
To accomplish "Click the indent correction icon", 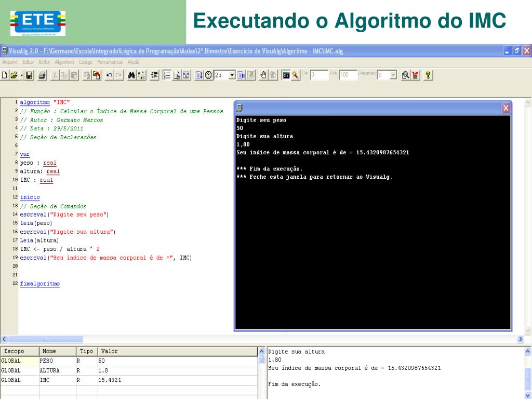I will [x=154, y=75].
